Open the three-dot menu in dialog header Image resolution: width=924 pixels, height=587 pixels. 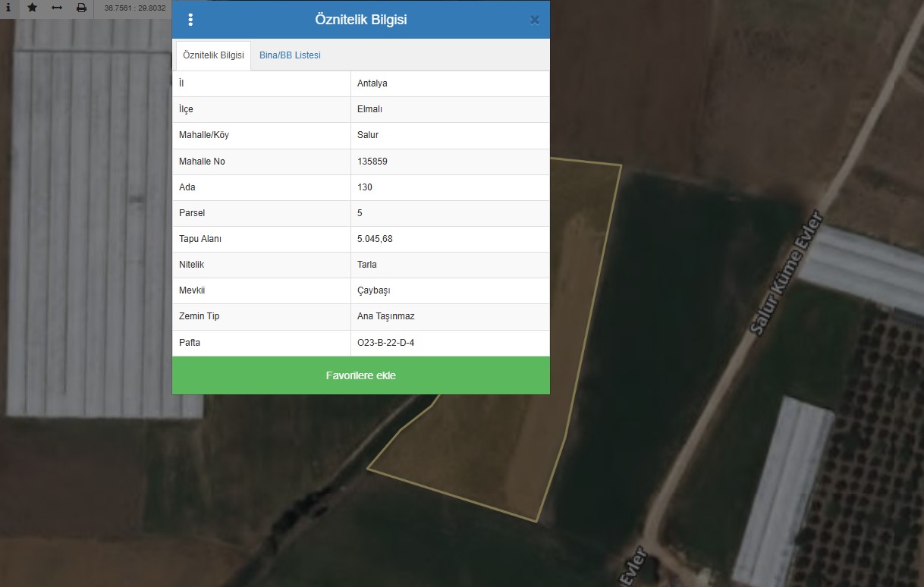(x=190, y=20)
